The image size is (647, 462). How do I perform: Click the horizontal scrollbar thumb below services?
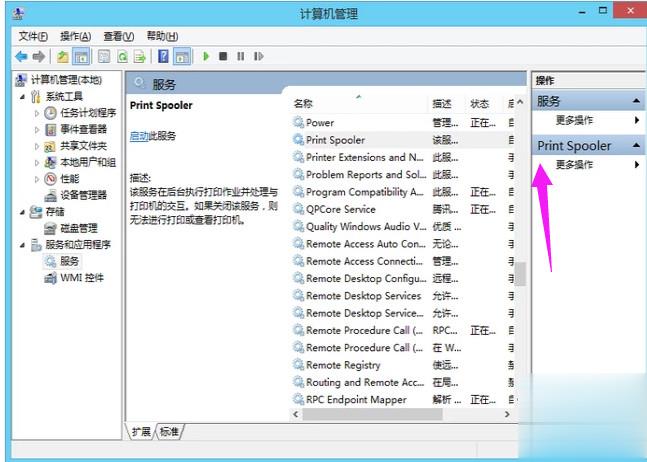tap(372, 414)
